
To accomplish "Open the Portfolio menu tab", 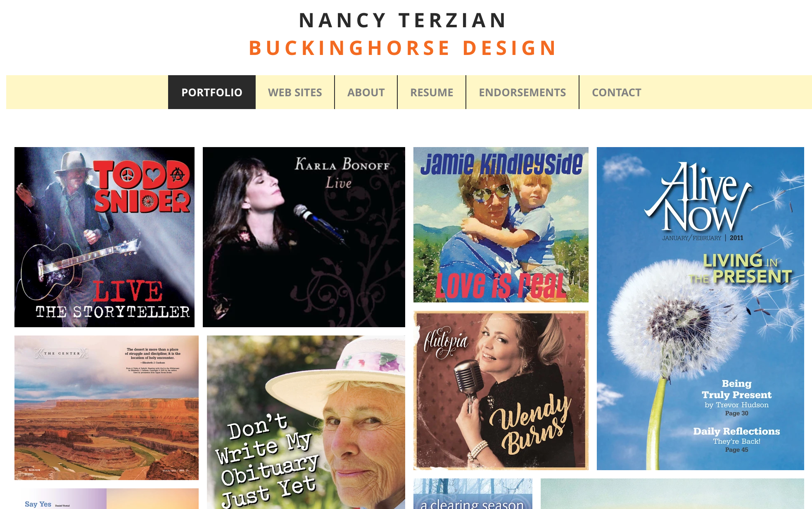I will tap(212, 92).
